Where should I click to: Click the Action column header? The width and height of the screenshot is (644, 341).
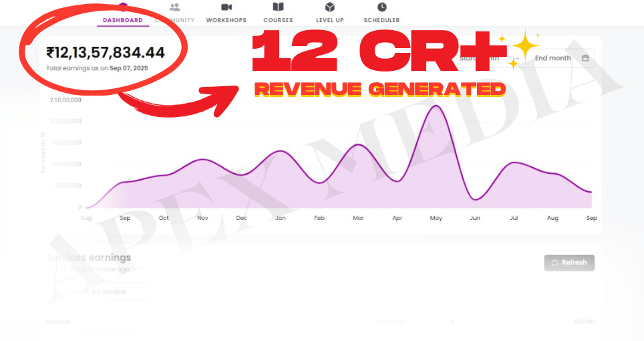[x=583, y=322]
